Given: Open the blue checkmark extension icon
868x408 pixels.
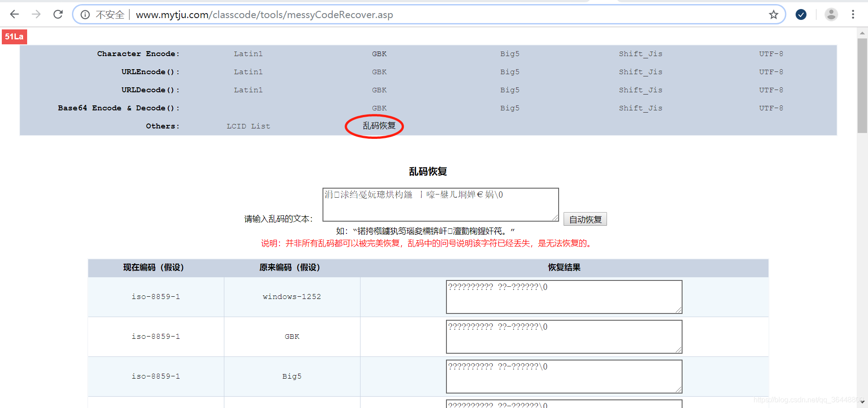Looking at the screenshot, I should pyautogui.click(x=801, y=14).
